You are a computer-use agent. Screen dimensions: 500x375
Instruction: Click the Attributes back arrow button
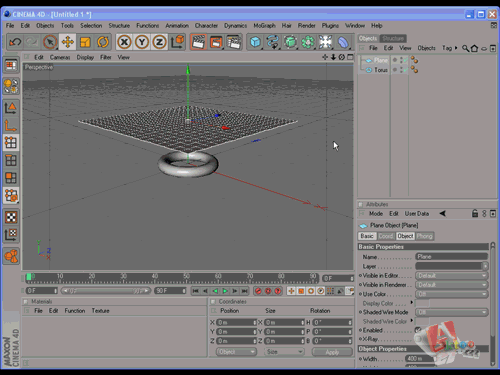point(443,213)
